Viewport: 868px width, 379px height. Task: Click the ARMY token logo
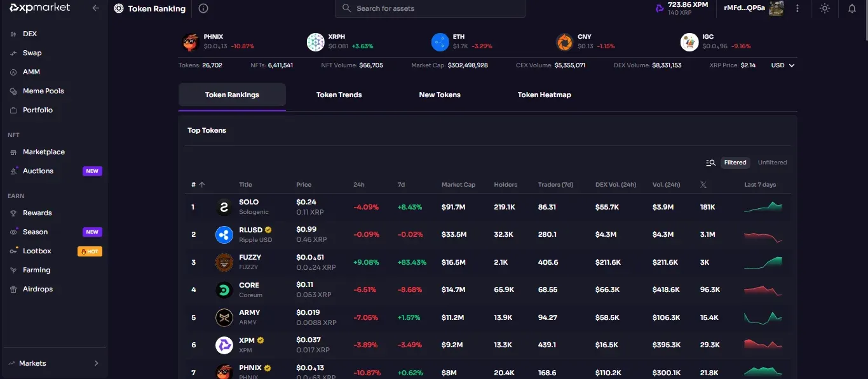coord(224,317)
